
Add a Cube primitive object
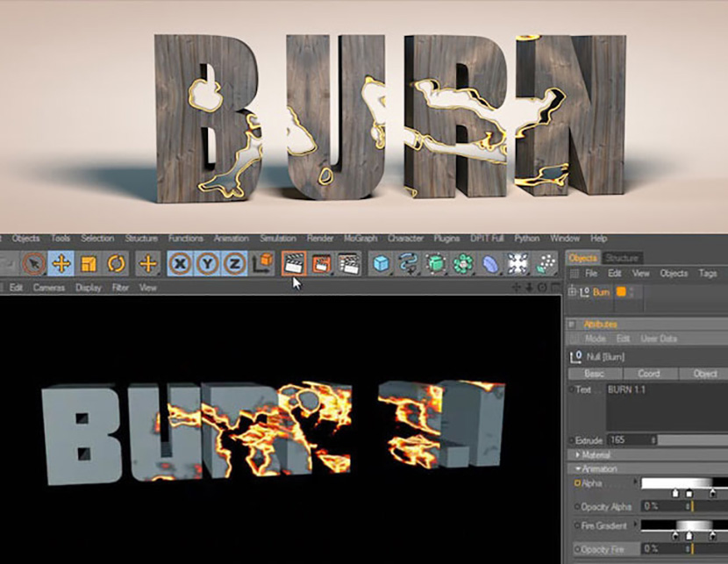coord(381,264)
